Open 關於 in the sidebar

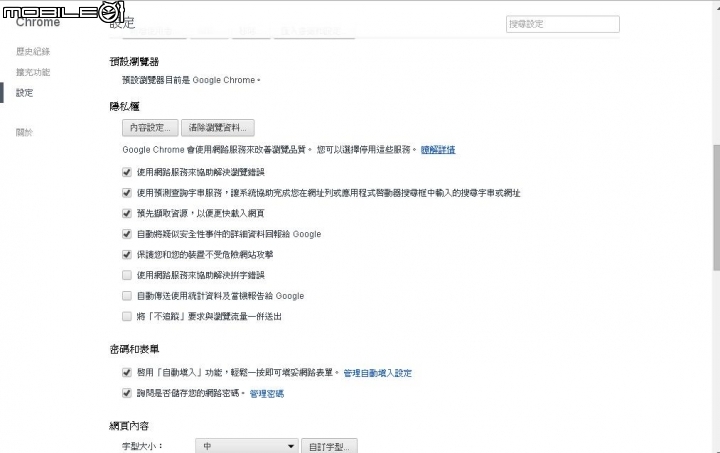click(x=25, y=132)
